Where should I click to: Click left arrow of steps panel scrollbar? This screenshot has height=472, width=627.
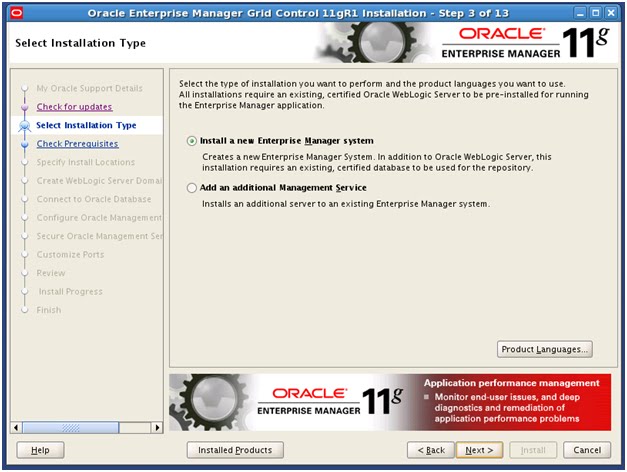pos(16,428)
